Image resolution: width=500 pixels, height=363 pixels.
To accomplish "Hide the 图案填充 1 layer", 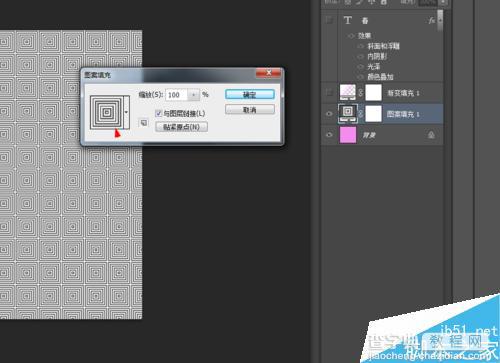I will [x=329, y=114].
